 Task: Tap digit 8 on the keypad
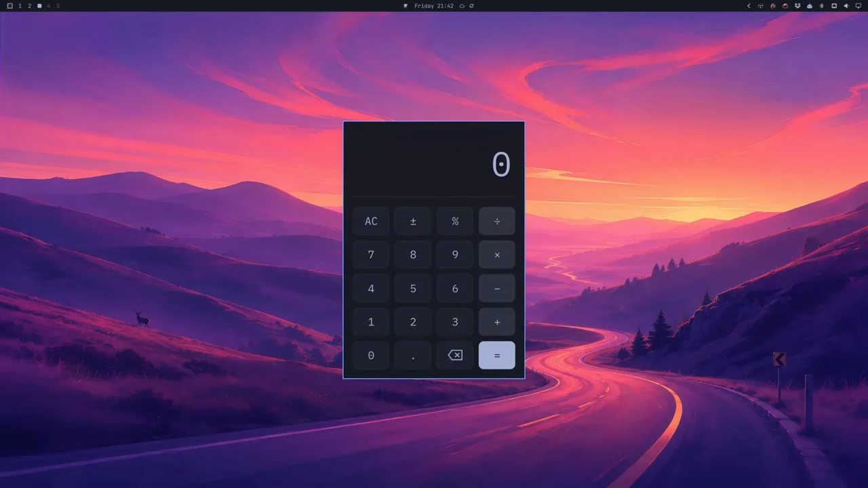(413, 255)
